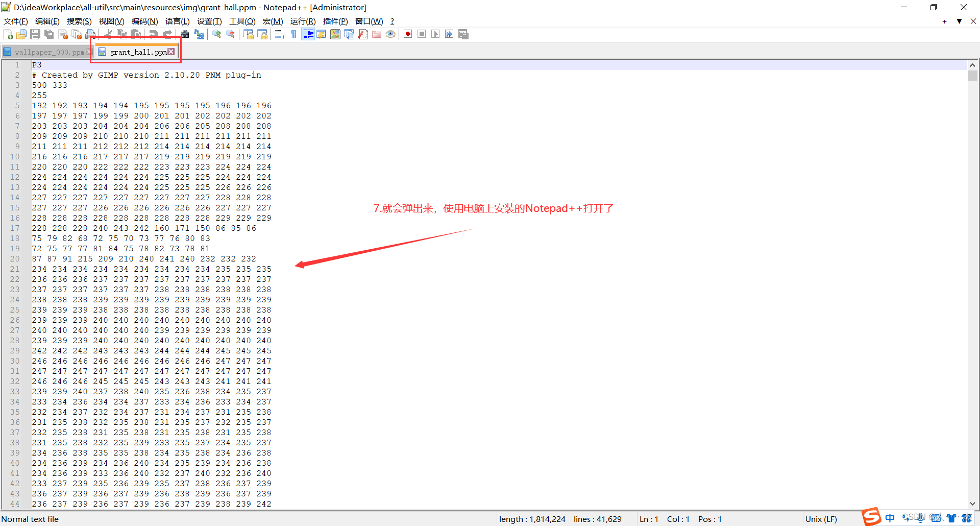Screen dimensions: 980x526
Task: Open Find with the binoculars icon
Action: (185, 34)
